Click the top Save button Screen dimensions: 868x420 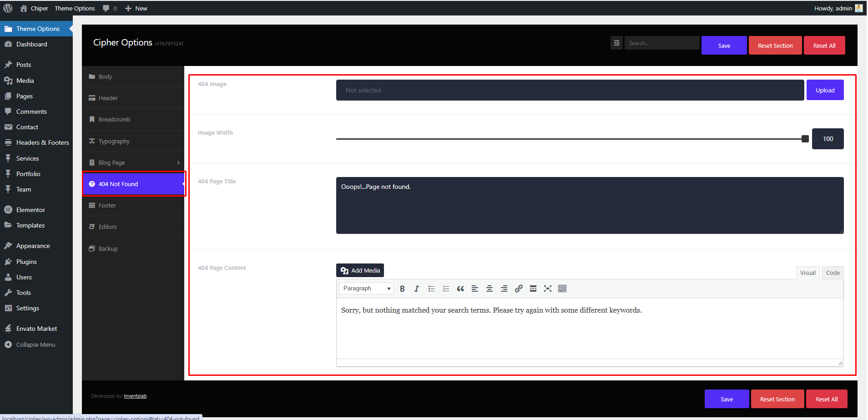point(724,46)
